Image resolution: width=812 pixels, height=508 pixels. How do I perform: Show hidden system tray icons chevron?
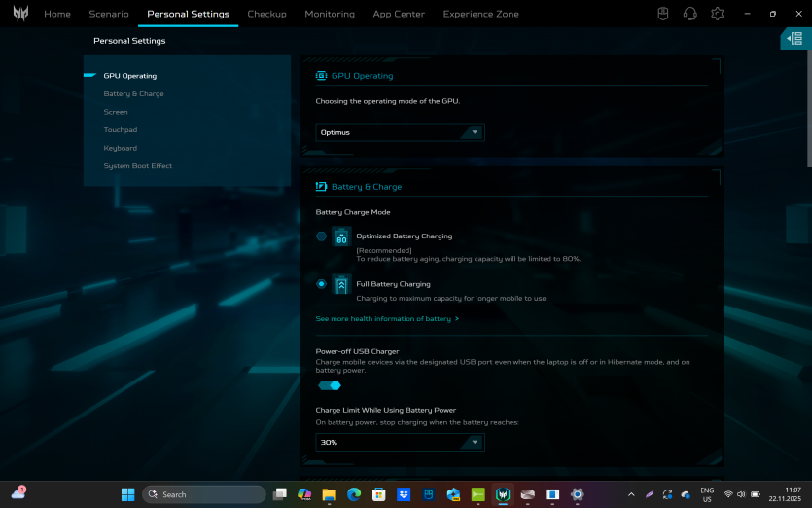point(632,494)
